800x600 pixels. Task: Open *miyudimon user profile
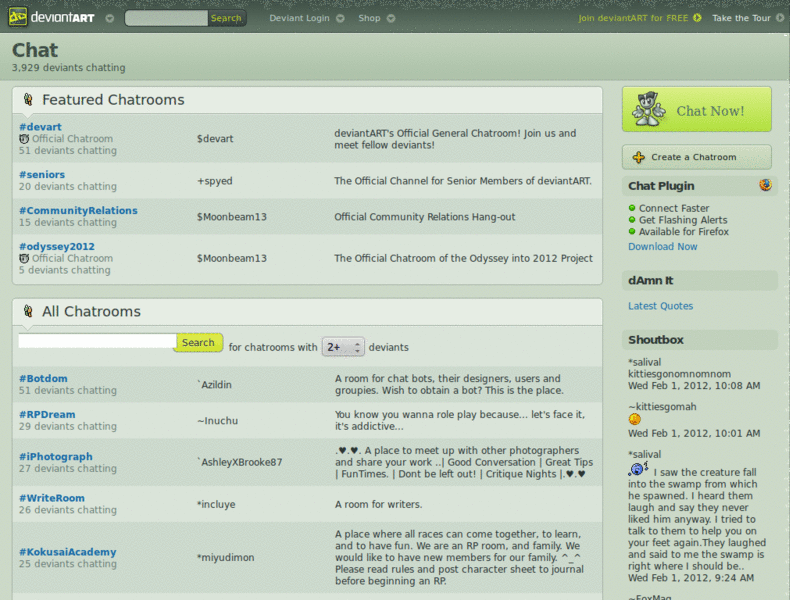(x=226, y=558)
